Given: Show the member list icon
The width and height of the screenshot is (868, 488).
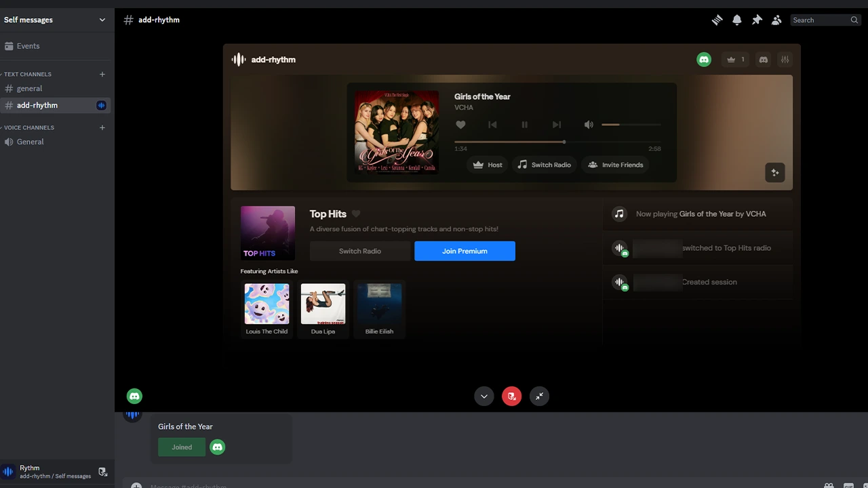Looking at the screenshot, I should 776,20.
